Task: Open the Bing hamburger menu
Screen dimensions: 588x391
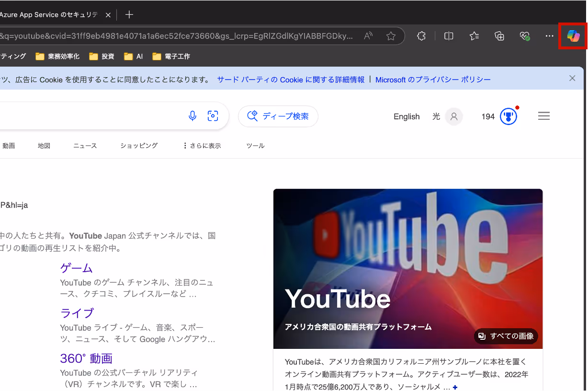Action: pyautogui.click(x=544, y=116)
